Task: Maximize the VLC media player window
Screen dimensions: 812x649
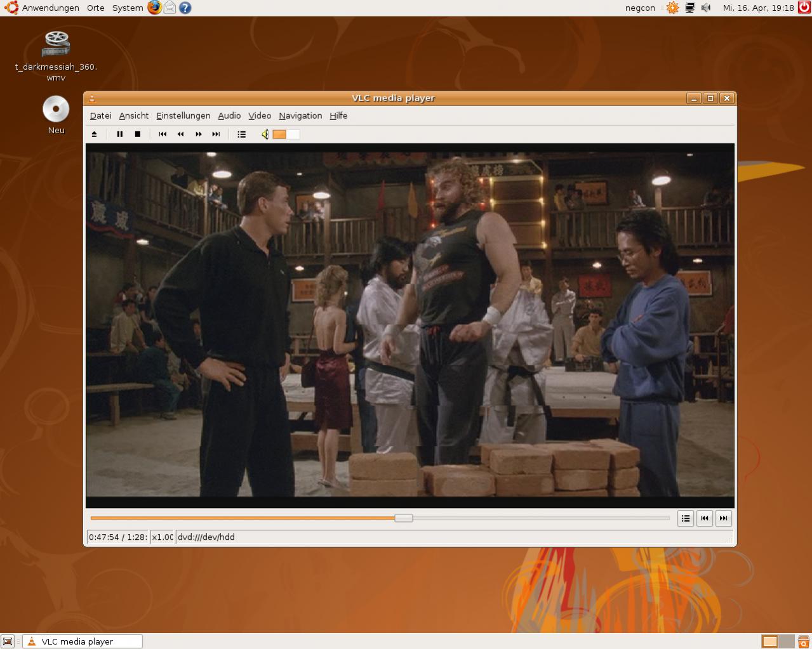Action: pyautogui.click(x=710, y=98)
